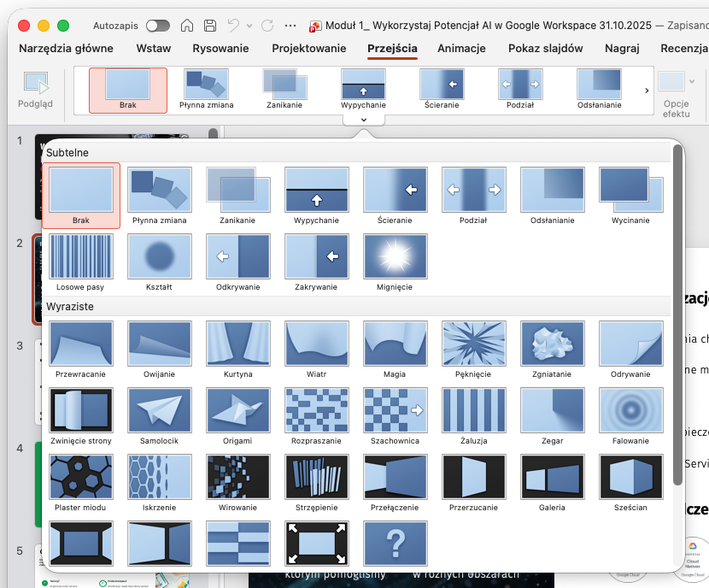Select the Owijanie transition
Screen dimensions: 709x588
click(159, 350)
